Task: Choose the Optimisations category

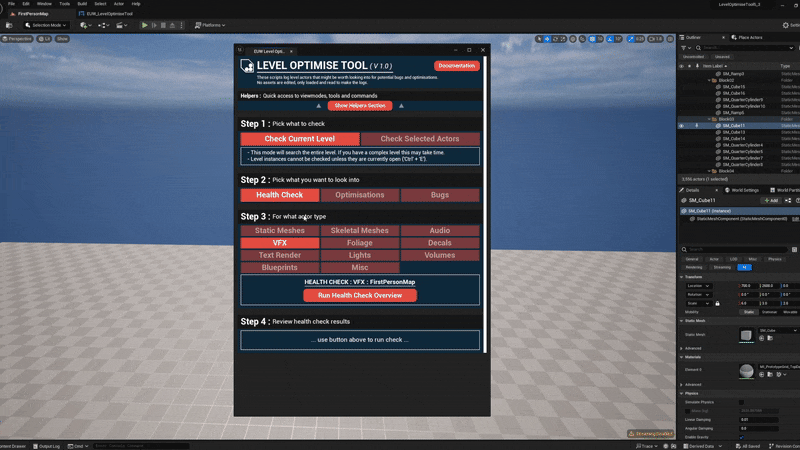Action: [x=360, y=195]
